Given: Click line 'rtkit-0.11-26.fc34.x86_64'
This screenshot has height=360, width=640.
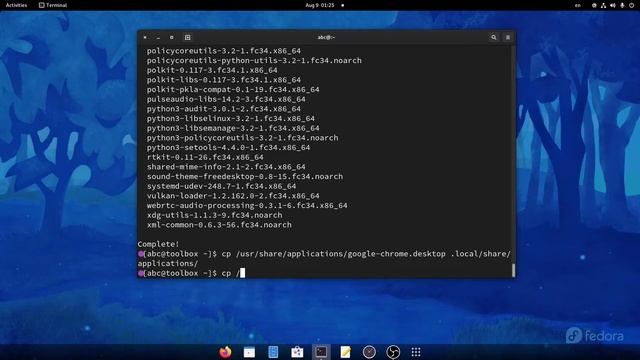Looking at the screenshot, I should 205,157.
